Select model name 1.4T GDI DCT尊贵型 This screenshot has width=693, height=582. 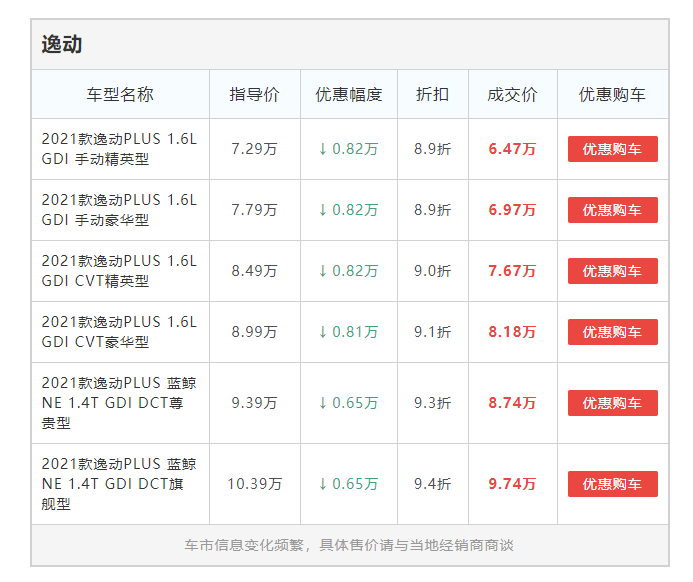[x=119, y=403]
